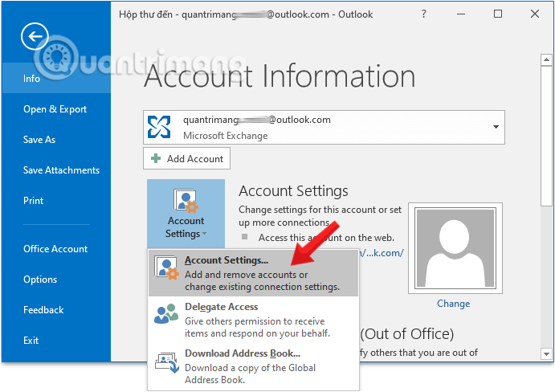Screen dimensions: 555x392
Task: Open the help question mark icon
Action: (424, 14)
